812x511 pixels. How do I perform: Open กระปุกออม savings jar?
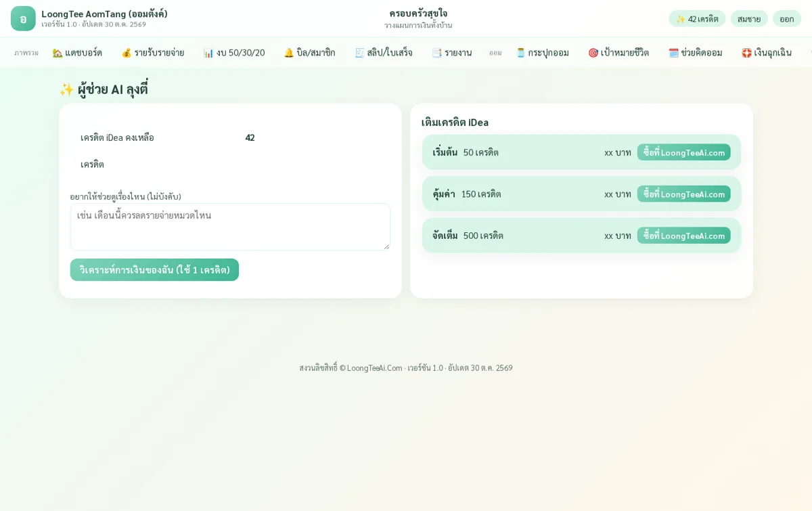tap(542, 52)
